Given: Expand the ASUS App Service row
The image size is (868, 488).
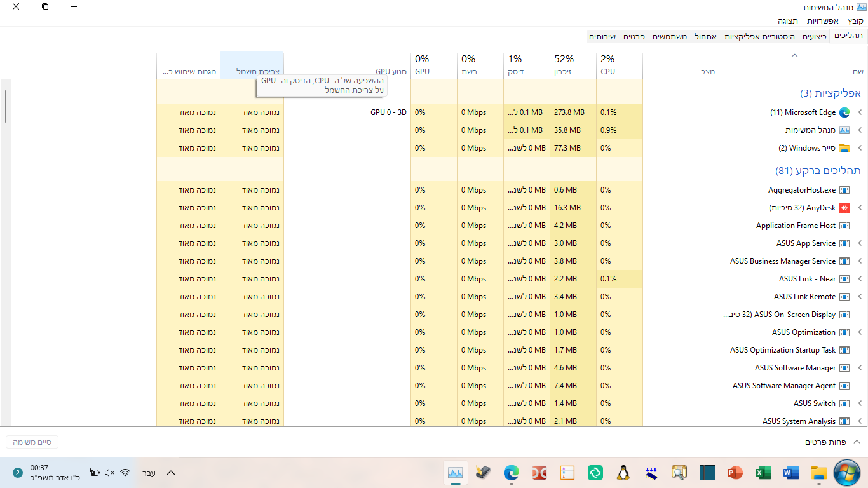Looking at the screenshot, I should point(860,243).
